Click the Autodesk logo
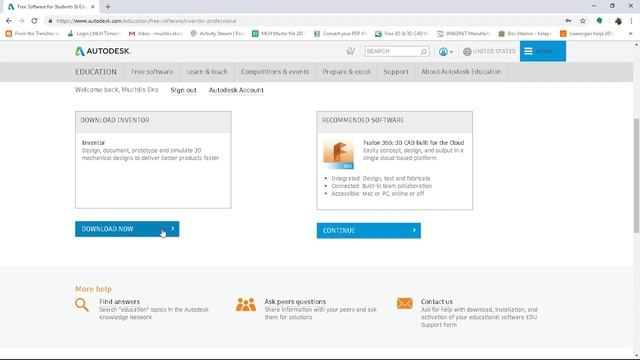The image size is (640, 360). click(x=103, y=51)
